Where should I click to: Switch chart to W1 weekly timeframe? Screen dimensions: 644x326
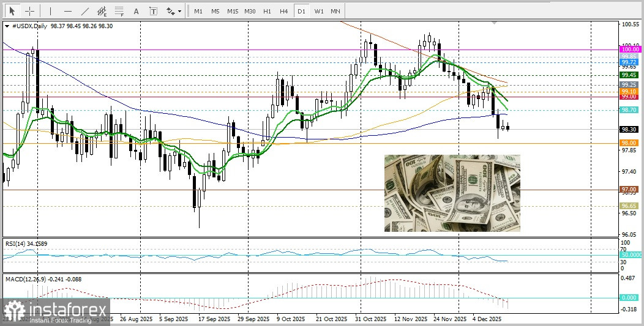[x=319, y=11]
